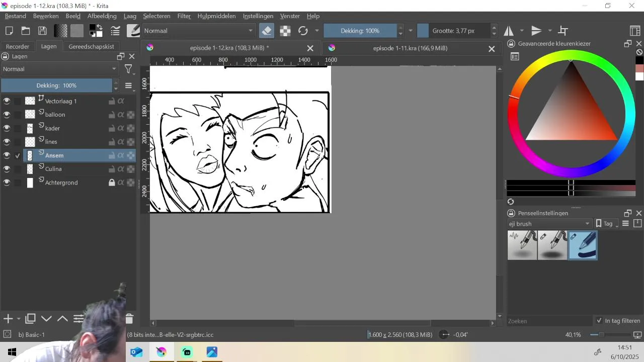
Task: Switch to episode 1-11.kra document tab
Action: (x=410, y=48)
